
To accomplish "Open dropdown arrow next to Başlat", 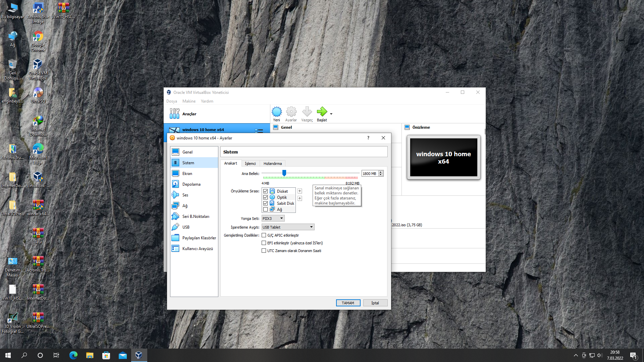I will 331,114.
